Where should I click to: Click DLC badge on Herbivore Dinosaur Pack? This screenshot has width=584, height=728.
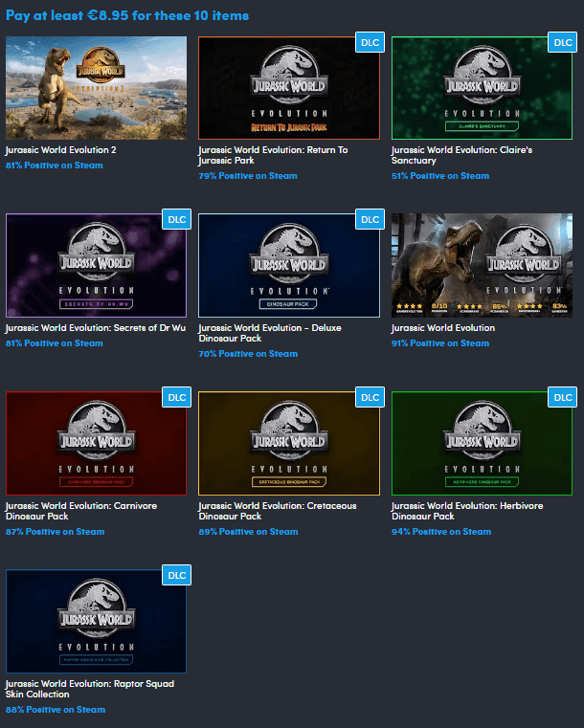(x=563, y=397)
